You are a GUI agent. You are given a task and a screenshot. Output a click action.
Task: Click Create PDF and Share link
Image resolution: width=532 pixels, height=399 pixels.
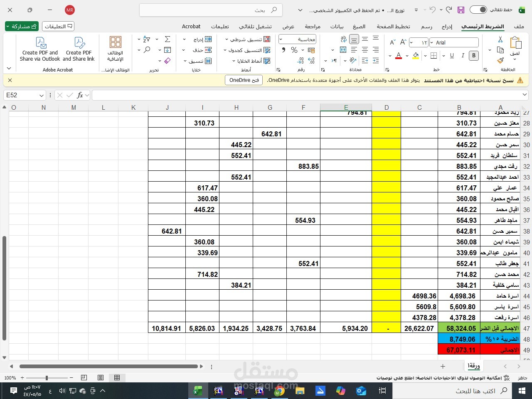tap(79, 49)
